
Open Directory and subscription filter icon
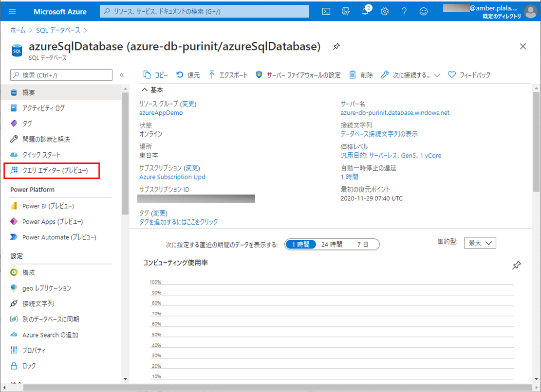click(x=345, y=11)
